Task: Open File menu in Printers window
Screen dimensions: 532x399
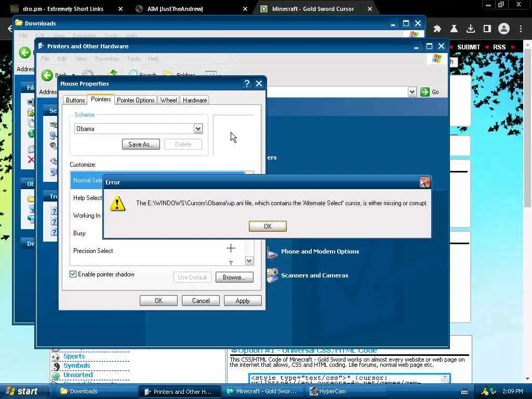Action: click(x=45, y=59)
